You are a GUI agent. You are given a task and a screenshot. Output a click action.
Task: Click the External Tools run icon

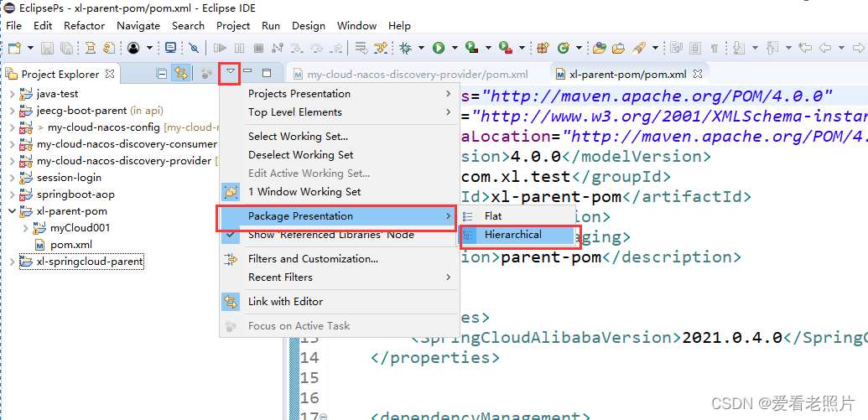point(505,48)
